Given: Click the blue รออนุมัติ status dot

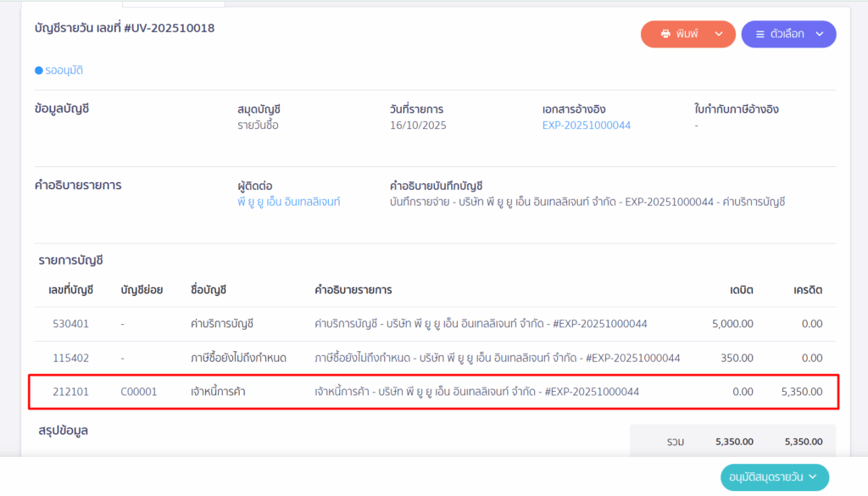Looking at the screenshot, I should (x=38, y=70).
